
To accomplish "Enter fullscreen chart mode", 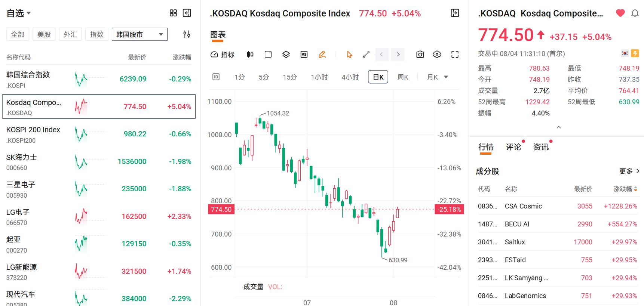I will click(x=455, y=55).
